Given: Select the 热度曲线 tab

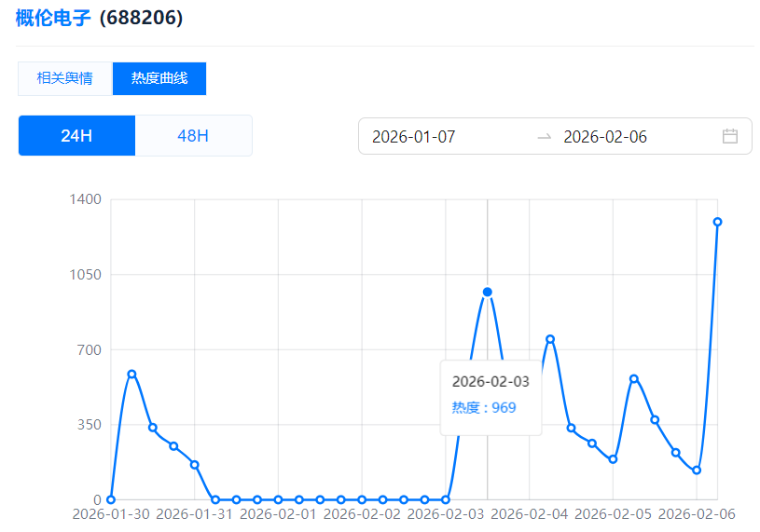Looking at the screenshot, I should point(159,78).
